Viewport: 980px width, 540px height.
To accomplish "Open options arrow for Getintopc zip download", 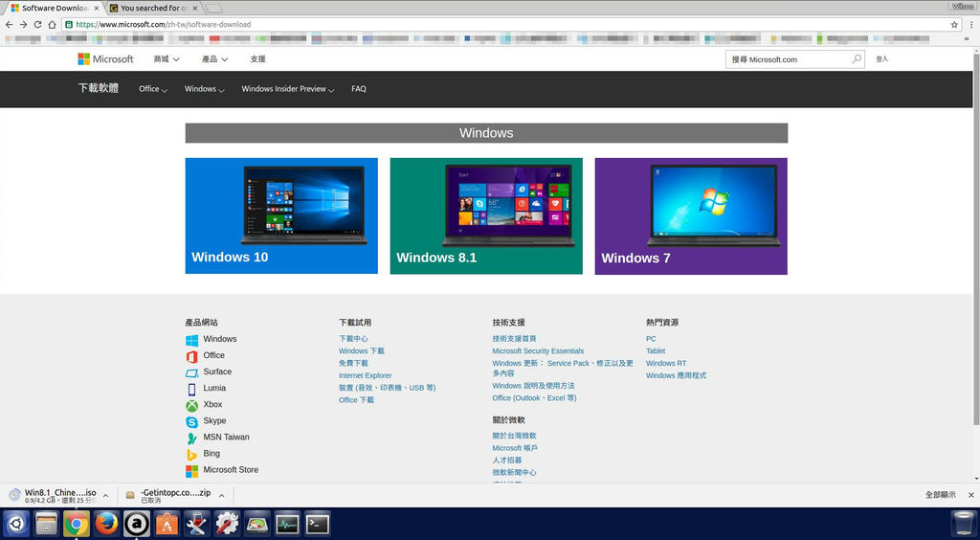I will (x=221, y=496).
